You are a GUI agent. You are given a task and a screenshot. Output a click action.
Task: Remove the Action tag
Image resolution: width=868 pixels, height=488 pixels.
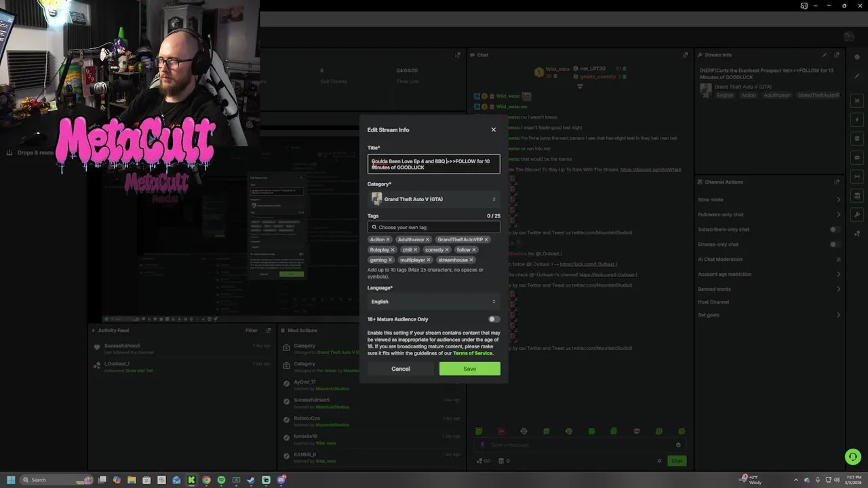point(388,239)
